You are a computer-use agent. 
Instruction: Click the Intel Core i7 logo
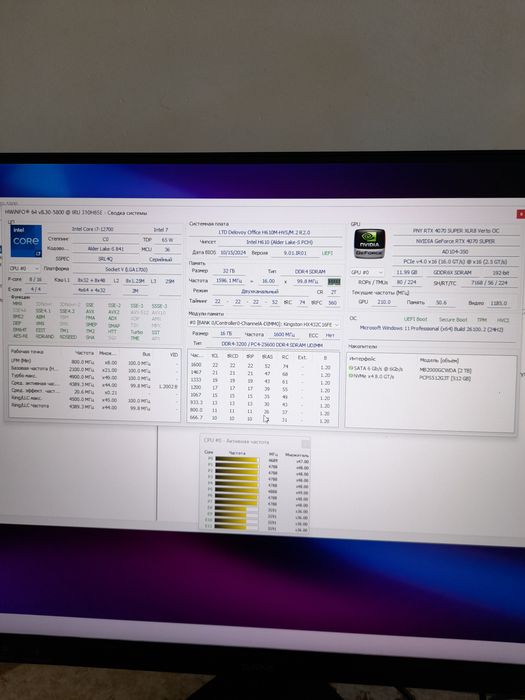(26, 241)
